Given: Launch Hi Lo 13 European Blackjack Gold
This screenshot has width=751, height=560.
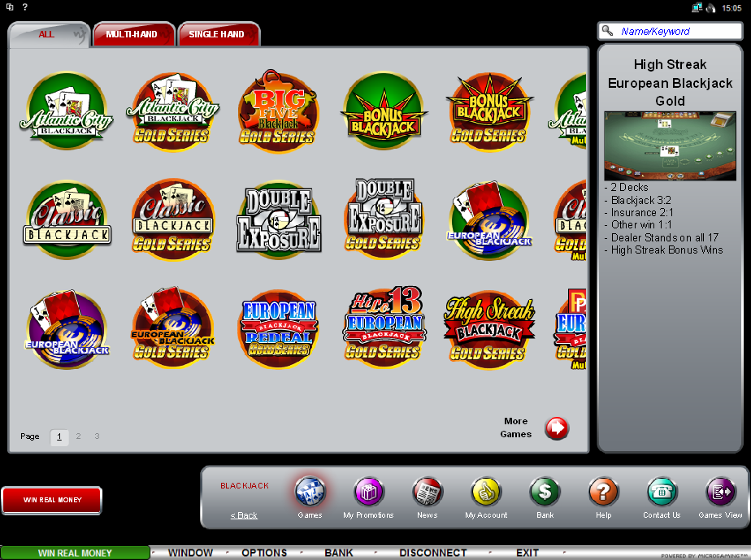Looking at the screenshot, I should pyautogui.click(x=384, y=328).
